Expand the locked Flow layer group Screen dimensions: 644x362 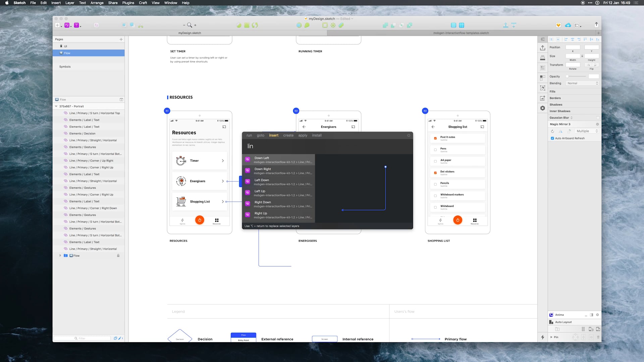click(60, 255)
